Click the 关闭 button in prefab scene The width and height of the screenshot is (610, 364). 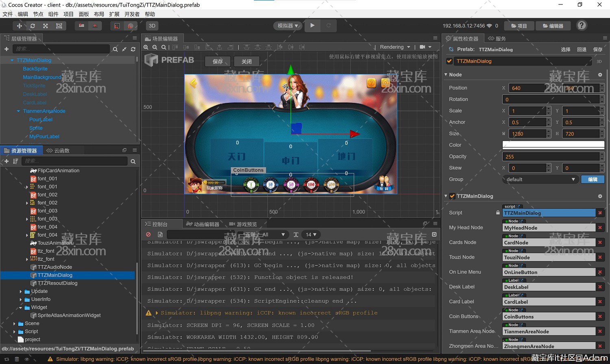(x=246, y=61)
